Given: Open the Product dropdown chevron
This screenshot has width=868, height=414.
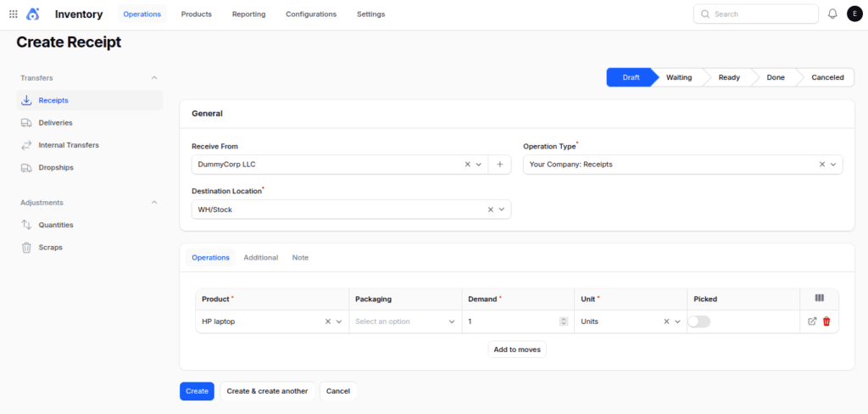Looking at the screenshot, I should [x=339, y=322].
